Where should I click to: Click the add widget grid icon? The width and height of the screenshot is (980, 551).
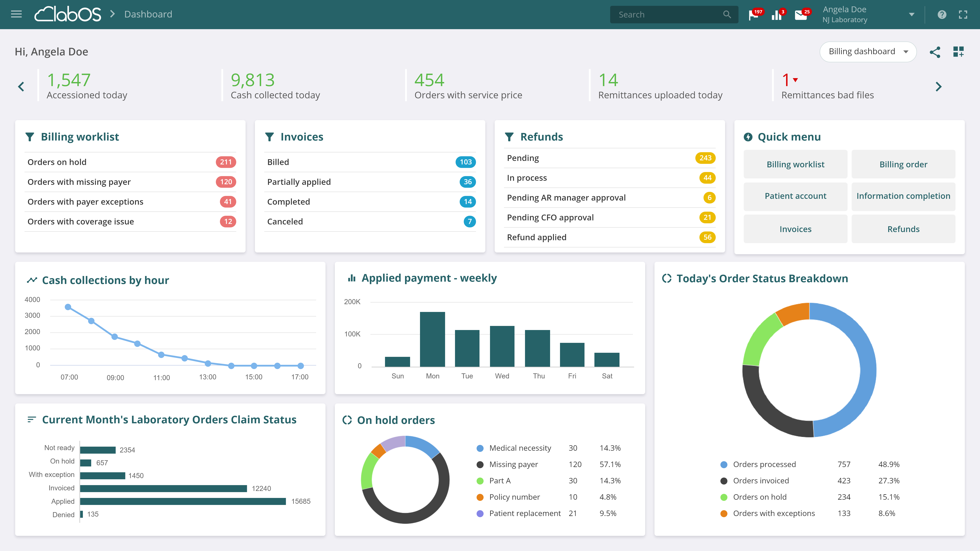tap(958, 52)
